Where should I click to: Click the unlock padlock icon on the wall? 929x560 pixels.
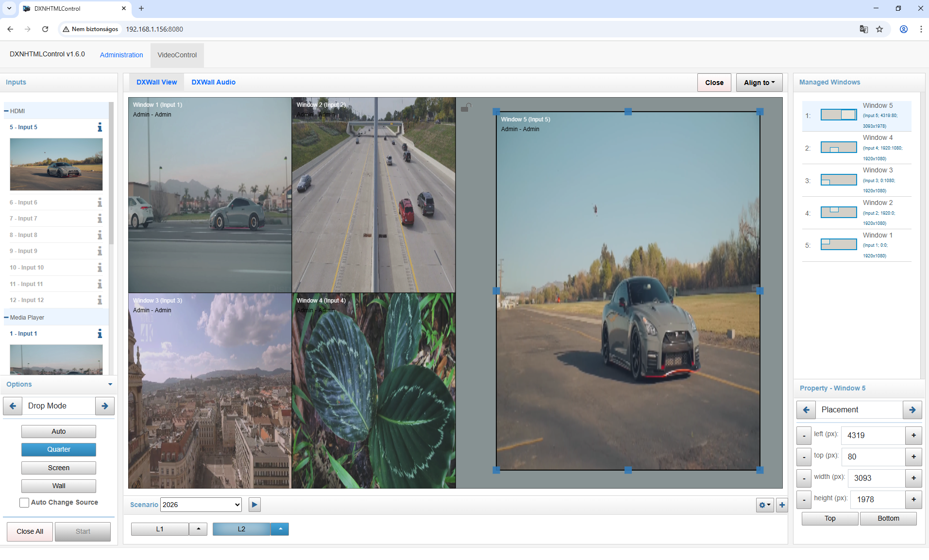(x=466, y=107)
